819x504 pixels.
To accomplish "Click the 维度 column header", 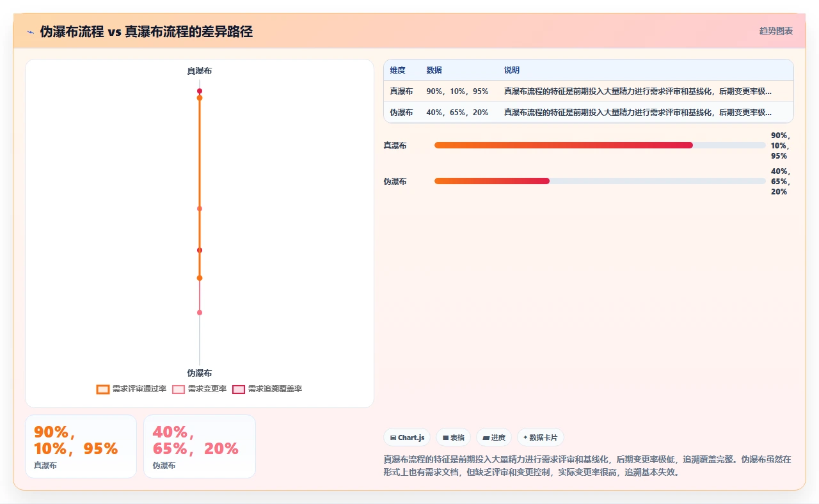I will 398,70.
